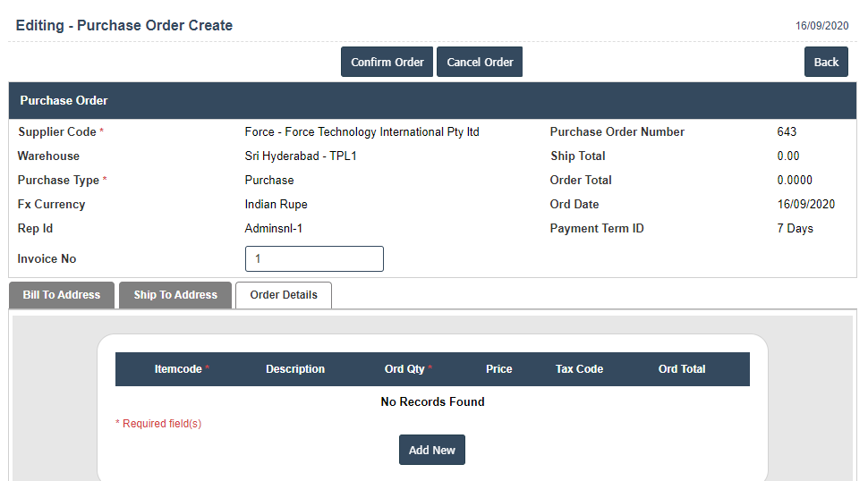Viewport: 868px width, 481px height.
Task: Click the Ord Qty column header
Action: pos(405,369)
